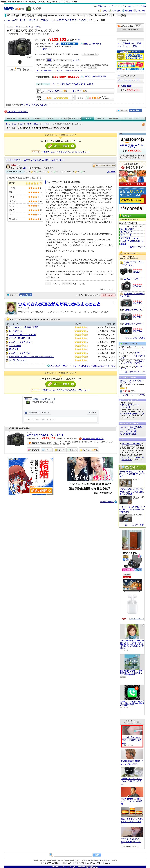The image size is (150, 868).
Task: Switch to the 画像・動画 tab
Action: click(x=113, y=119)
